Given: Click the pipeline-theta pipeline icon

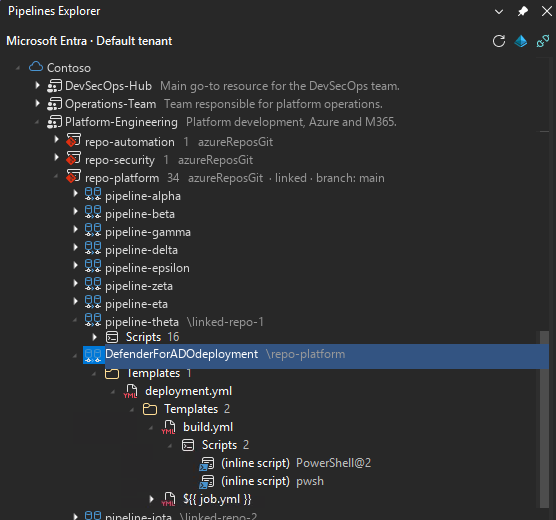Looking at the screenshot, I should coord(93,320).
